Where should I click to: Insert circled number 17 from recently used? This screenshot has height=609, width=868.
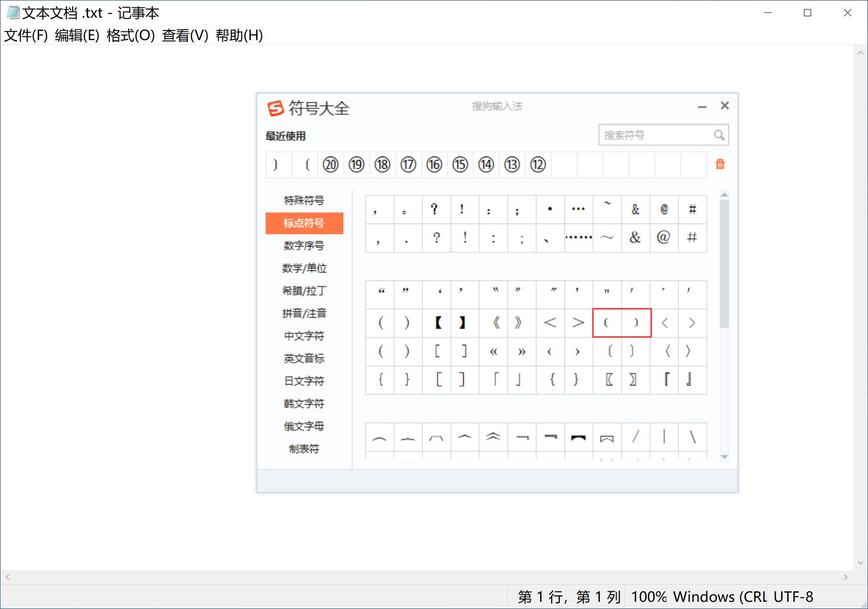pyautogui.click(x=408, y=165)
